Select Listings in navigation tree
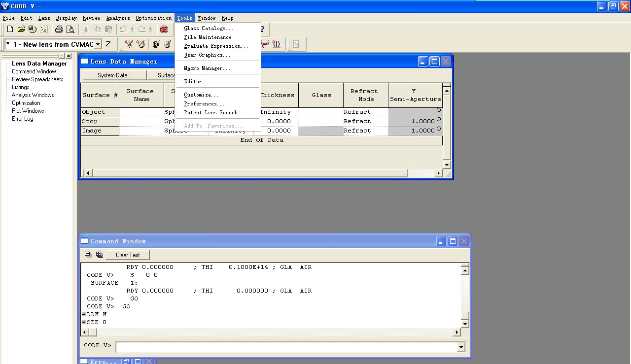Screen dimensions: 631x364 tap(21, 87)
